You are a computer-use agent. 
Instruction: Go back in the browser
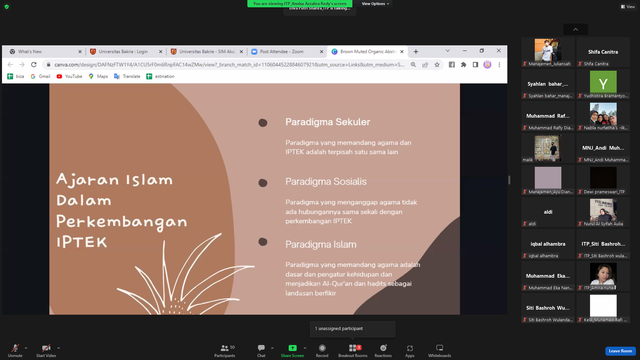(x=10, y=64)
